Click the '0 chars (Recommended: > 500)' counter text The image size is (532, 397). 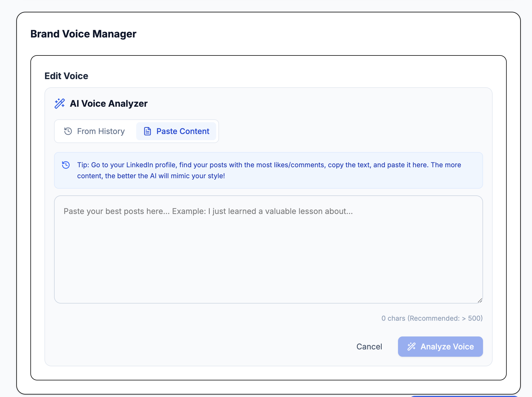pyautogui.click(x=432, y=318)
